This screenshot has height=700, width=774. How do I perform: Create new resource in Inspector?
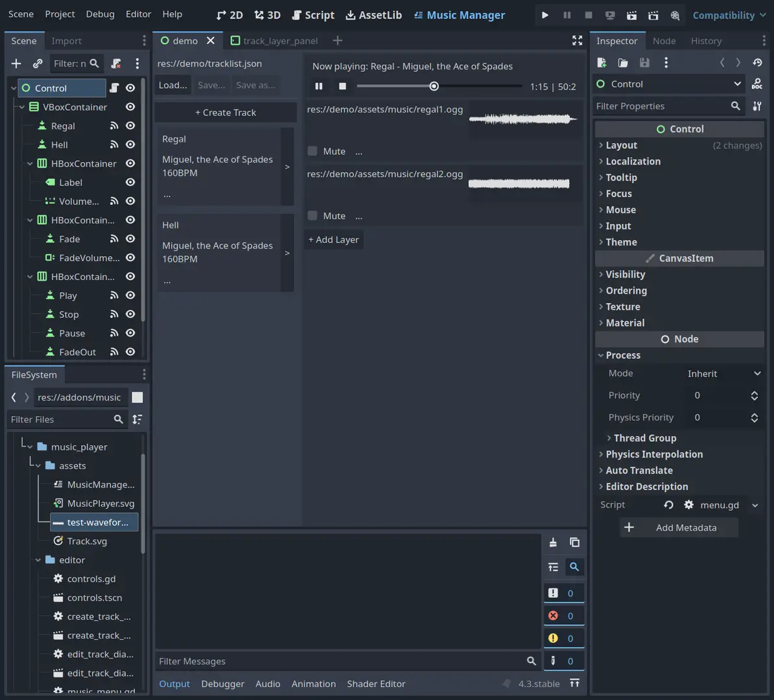[x=602, y=63]
